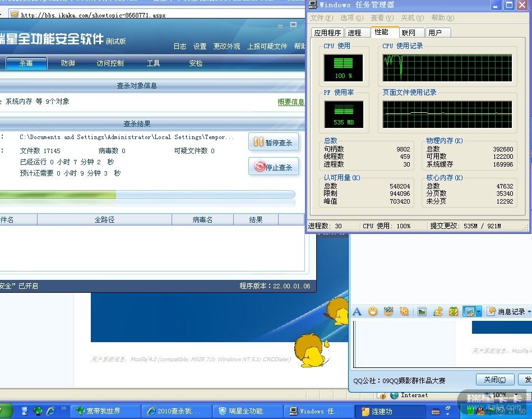Expand the 消息记录 dropdown arrow
This screenshot has height=419, width=532.
(x=529, y=311)
